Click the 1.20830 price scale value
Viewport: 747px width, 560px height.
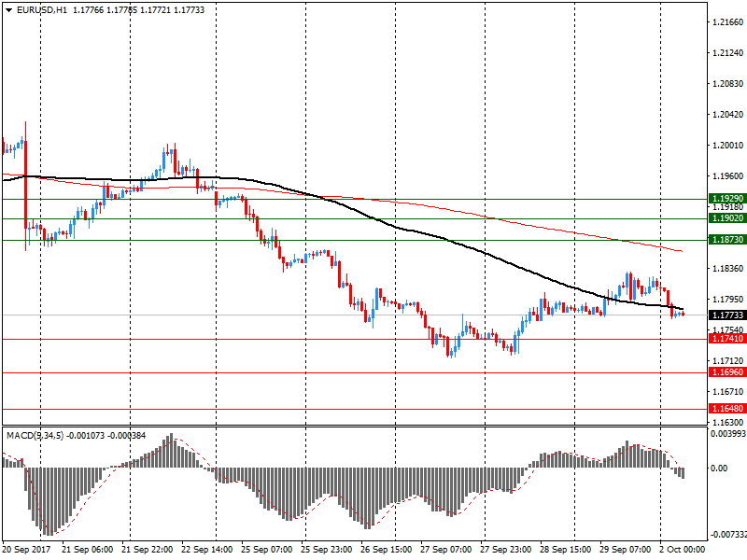(x=728, y=84)
